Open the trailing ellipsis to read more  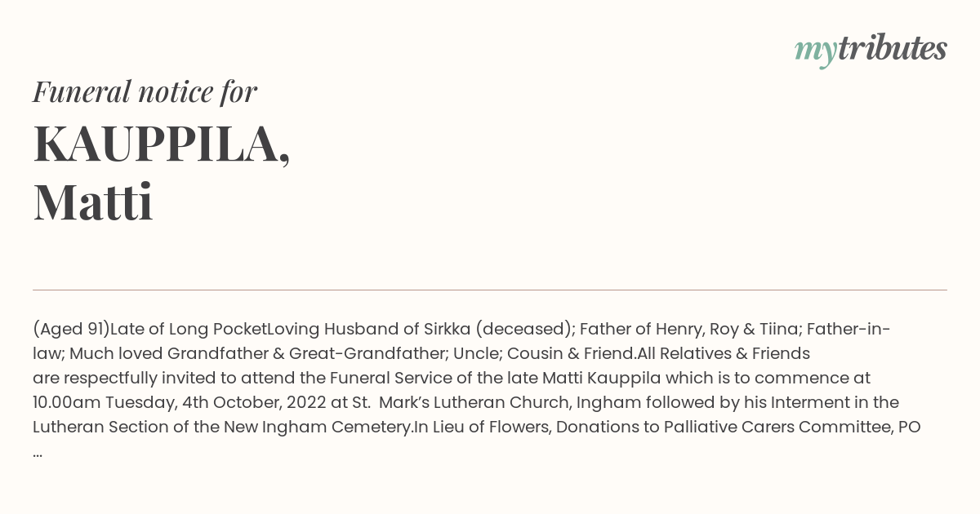click(38, 453)
